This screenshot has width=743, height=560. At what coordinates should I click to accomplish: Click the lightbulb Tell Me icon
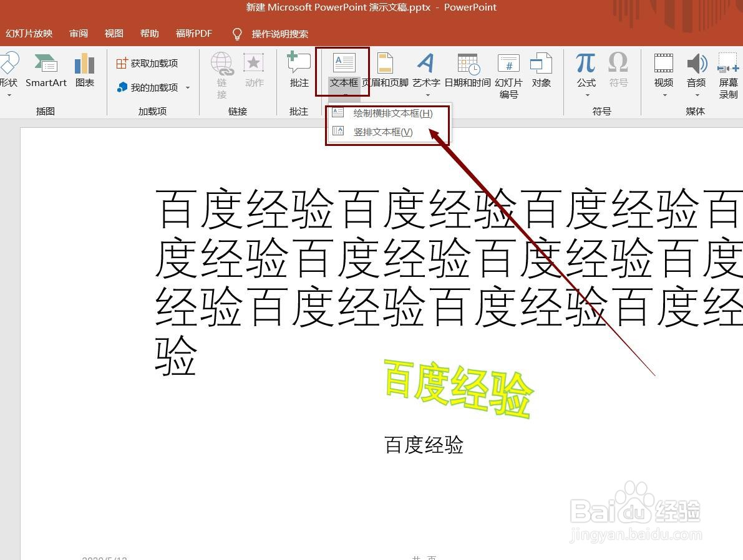pyautogui.click(x=237, y=34)
